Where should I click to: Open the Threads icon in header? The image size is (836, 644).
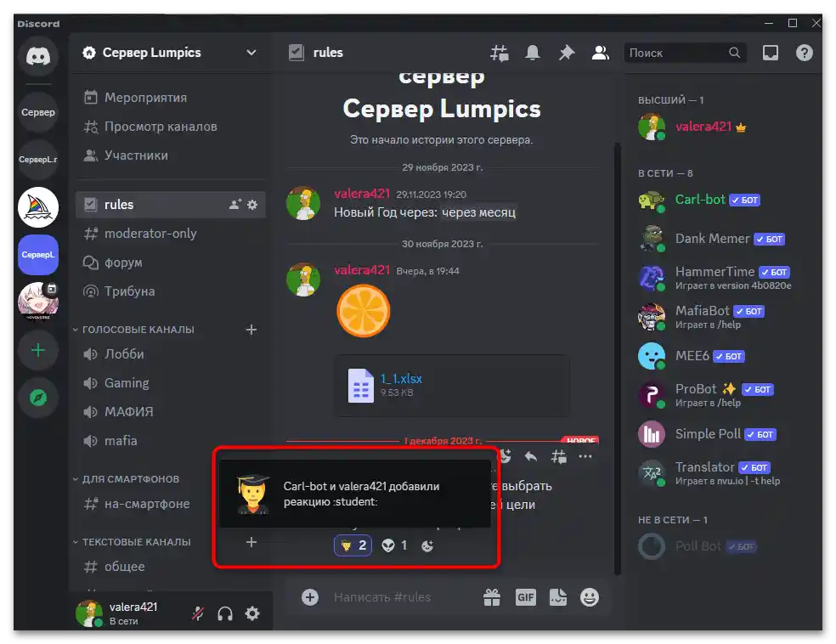tap(499, 53)
